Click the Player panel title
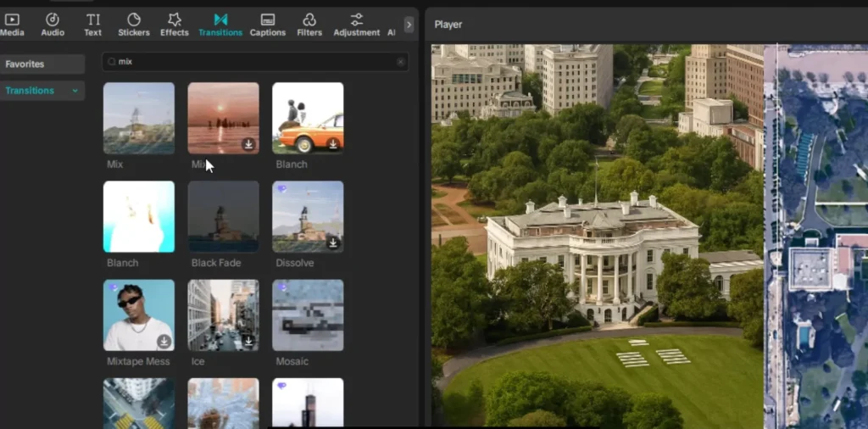 pyautogui.click(x=448, y=25)
